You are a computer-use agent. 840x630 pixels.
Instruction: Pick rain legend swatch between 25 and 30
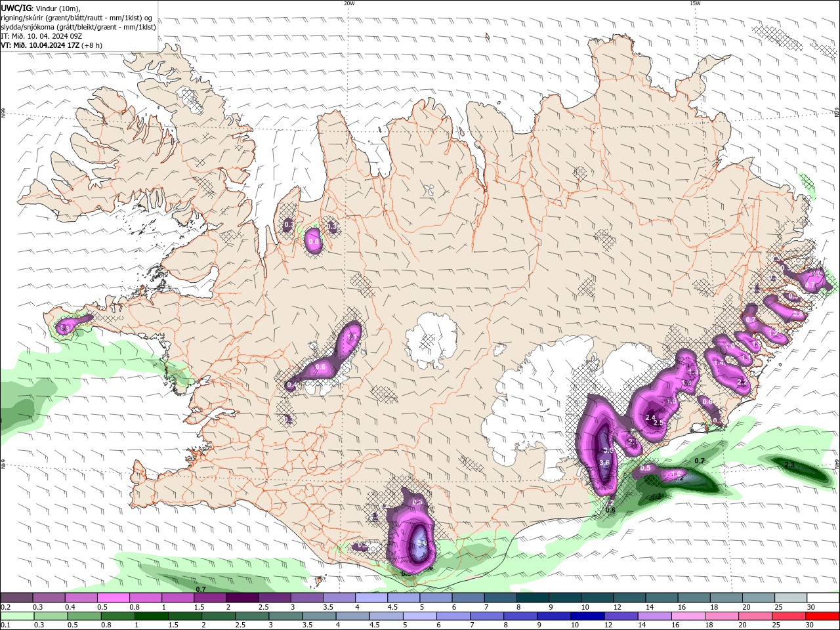790,616
